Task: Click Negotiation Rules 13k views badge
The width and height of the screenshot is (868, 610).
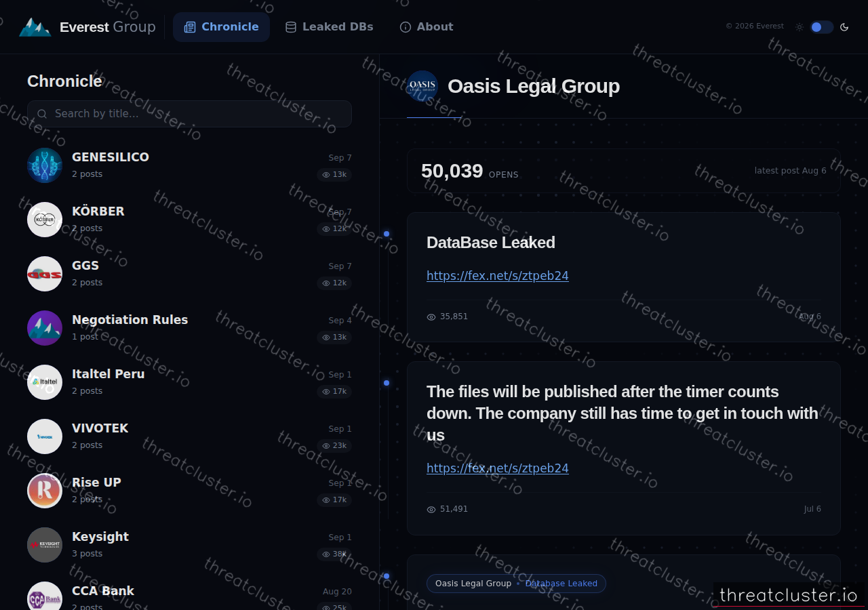Action: pyautogui.click(x=334, y=338)
